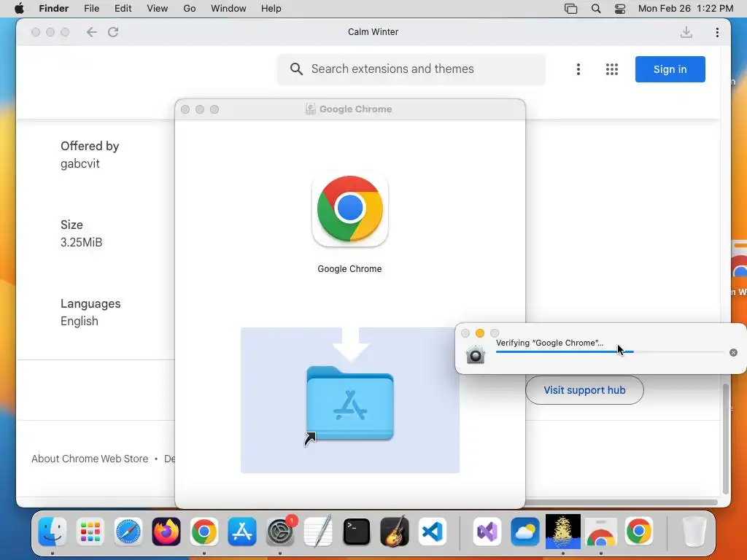This screenshot has width=747, height=560.
Task: Click the vertical scrollbar of the Calm Winter window
Action: [x=726, y=438]
